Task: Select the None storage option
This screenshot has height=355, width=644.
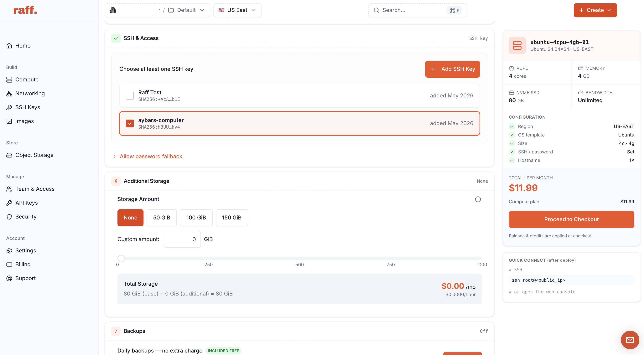Action: click(130, 218)
